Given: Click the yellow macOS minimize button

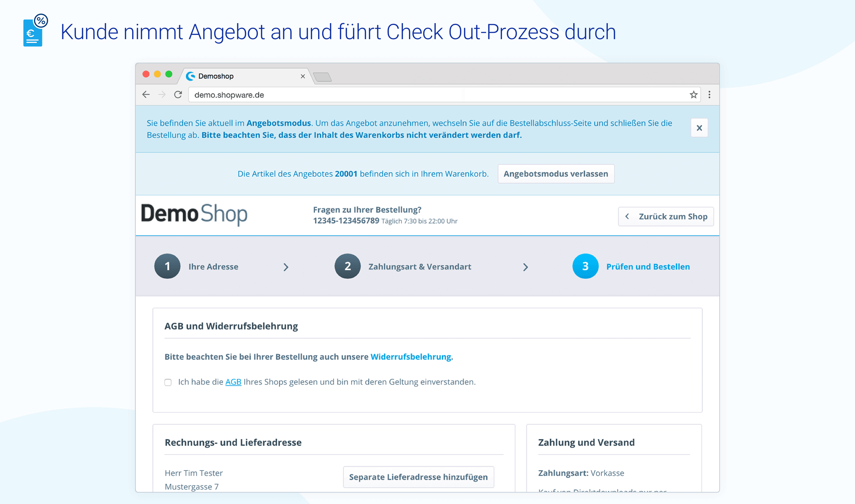Looking at the screenshot, I should pyautogui.click(x=157, y=74).
